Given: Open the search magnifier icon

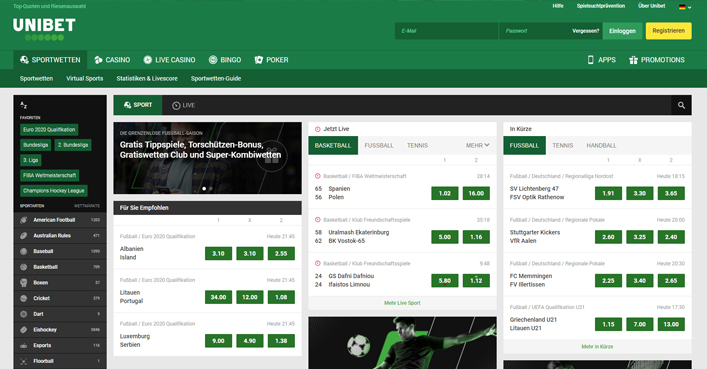Looking at the screenshot, I should tap(681, 105).
